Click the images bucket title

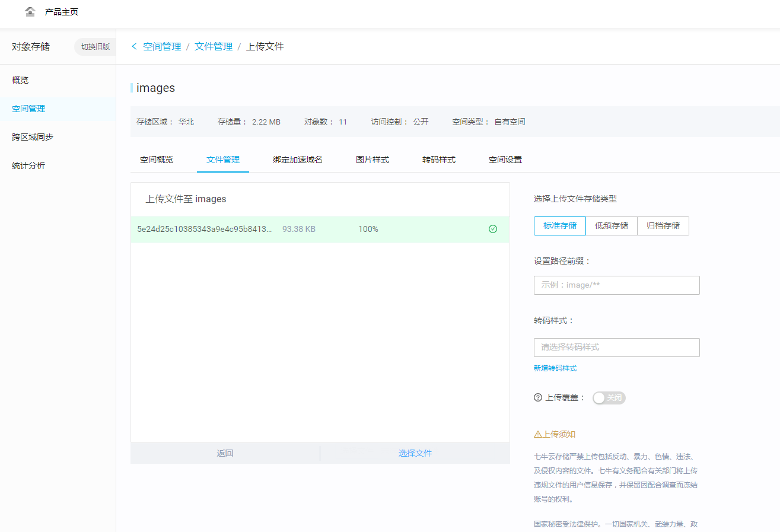156,88
